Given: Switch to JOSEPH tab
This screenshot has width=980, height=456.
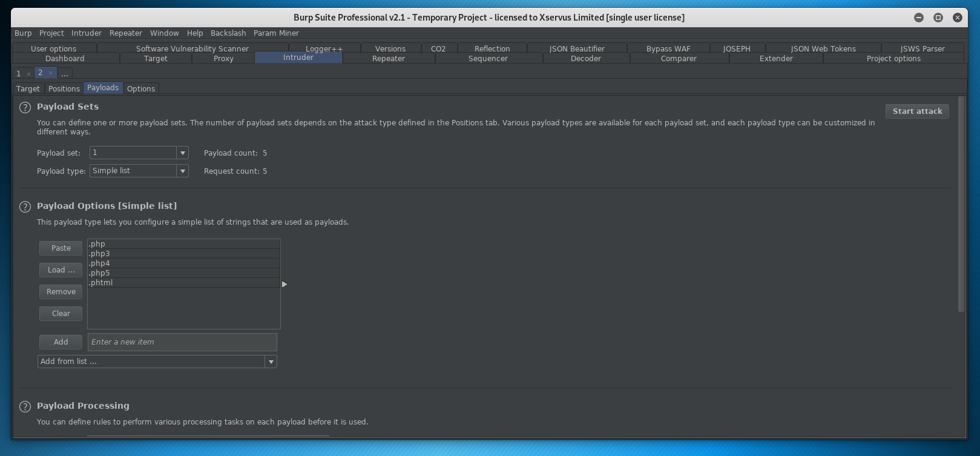Looking at the screenshot, I should click(737, 48).
